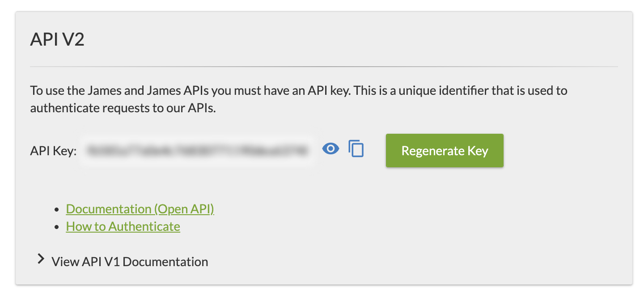
Task: Click the bullet beside How to Authenticate
Action: coord(56,227)
